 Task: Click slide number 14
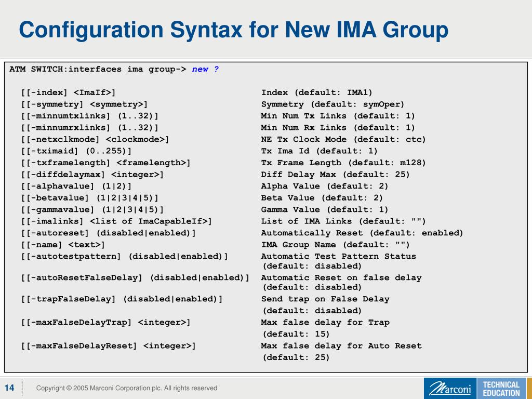pyautogui.click(x=9, y=388)
